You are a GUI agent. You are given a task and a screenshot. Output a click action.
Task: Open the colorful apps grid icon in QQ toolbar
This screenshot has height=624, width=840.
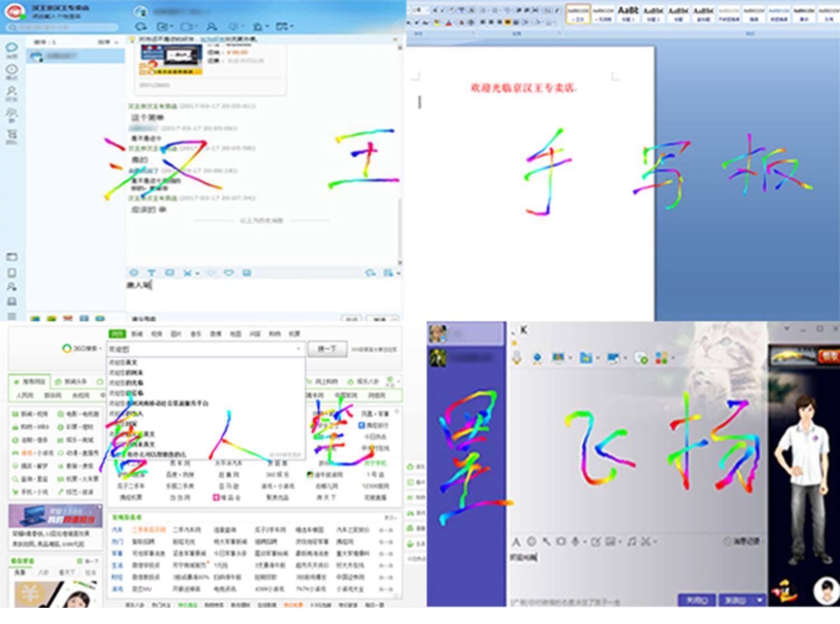coord(661,357)
